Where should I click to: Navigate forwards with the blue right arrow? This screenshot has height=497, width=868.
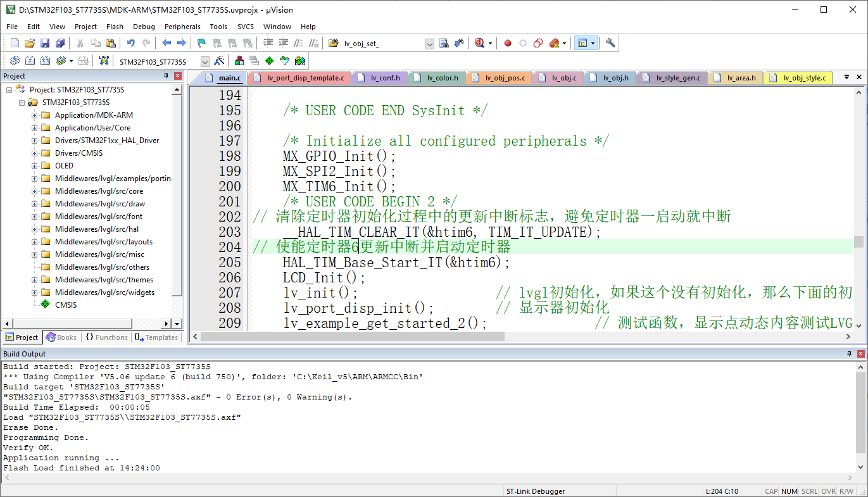click(x=181, y=43)
